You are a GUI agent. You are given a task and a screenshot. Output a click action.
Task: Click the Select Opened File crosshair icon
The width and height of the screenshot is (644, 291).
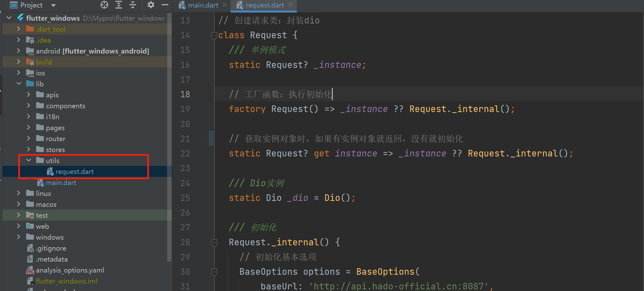(104, 5)
